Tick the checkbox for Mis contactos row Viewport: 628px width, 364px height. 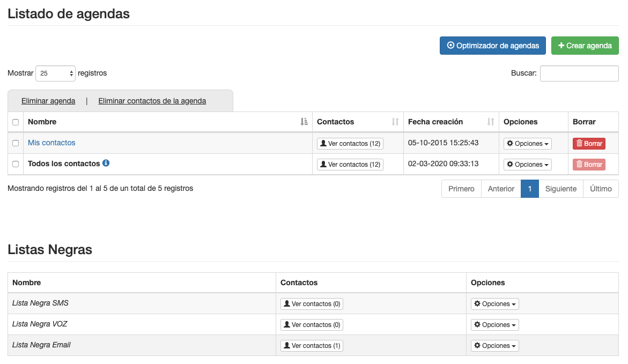coord(16,143)
